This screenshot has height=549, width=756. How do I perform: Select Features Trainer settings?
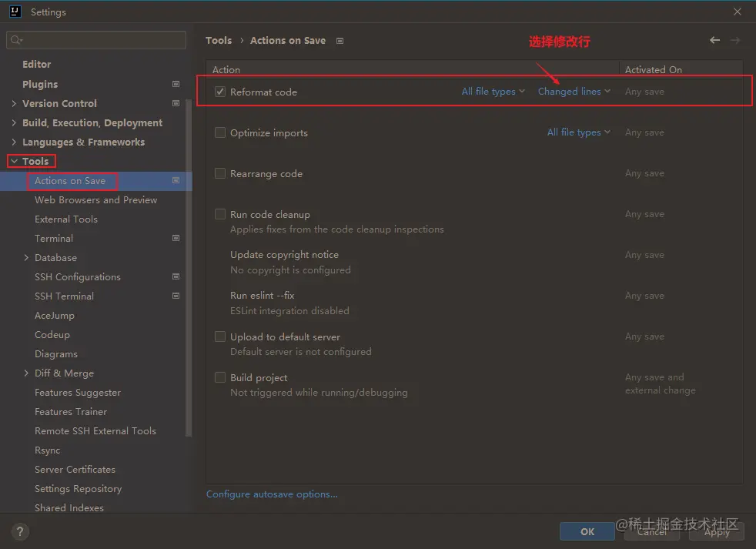coord(71,411)
